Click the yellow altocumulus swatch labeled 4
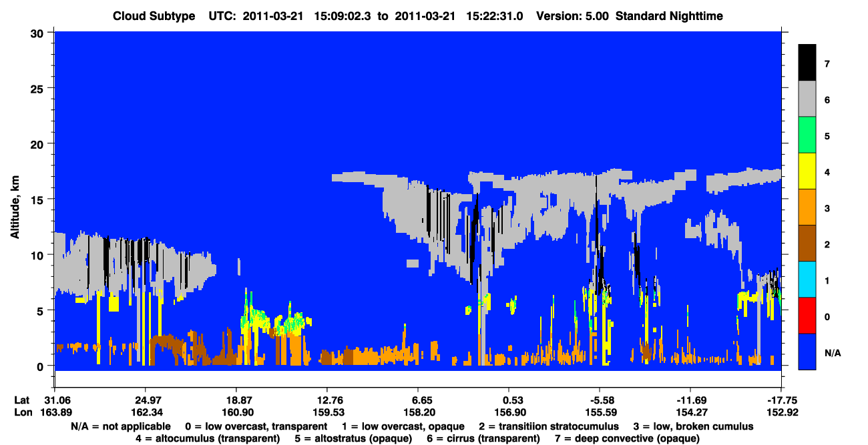868x445 pixels. (807, 171)
